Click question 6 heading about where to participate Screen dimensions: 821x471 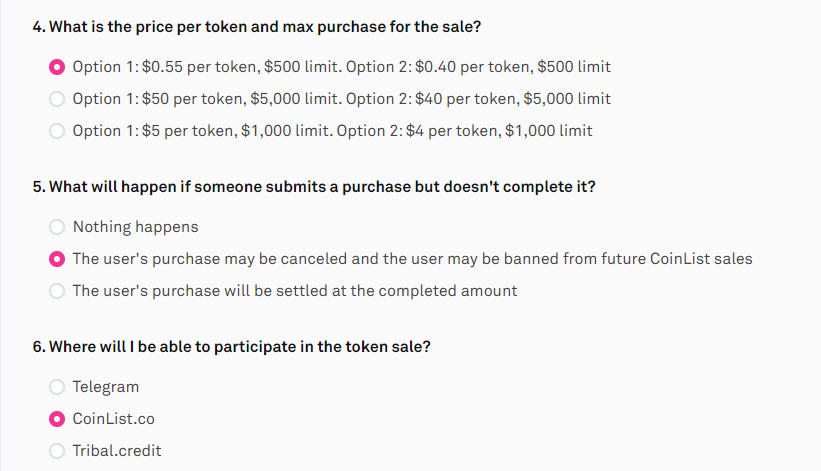pyautogui.click(x=231, y=347)
